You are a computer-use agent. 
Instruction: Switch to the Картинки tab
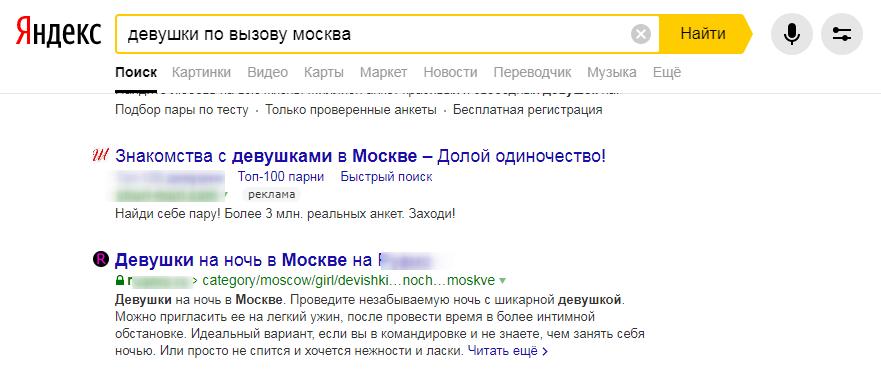(201, 72)
